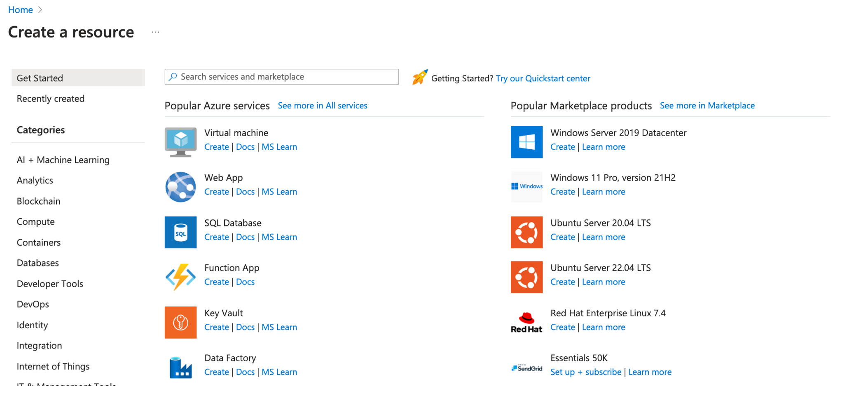
Task: Click See more in Marketplace
Action: pos(707,106)
